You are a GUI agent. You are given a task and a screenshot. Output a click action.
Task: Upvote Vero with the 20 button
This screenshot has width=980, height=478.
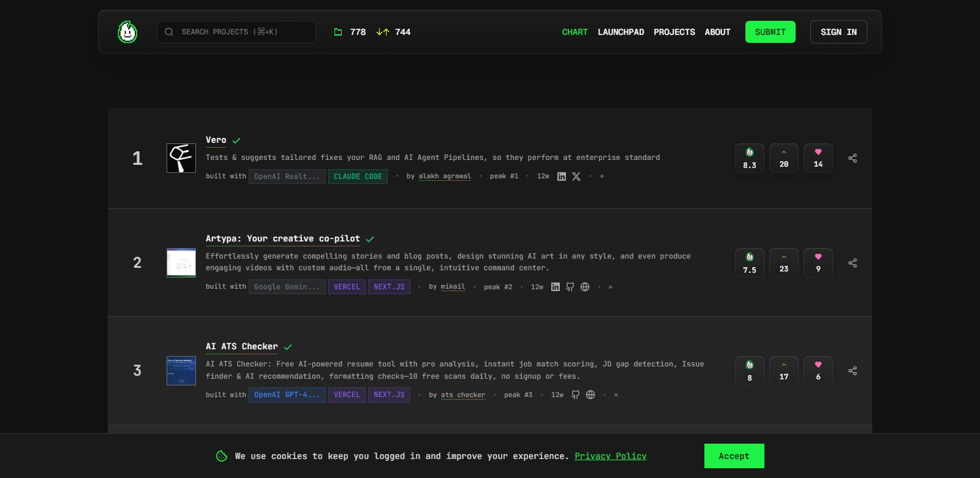coord(784,158)
